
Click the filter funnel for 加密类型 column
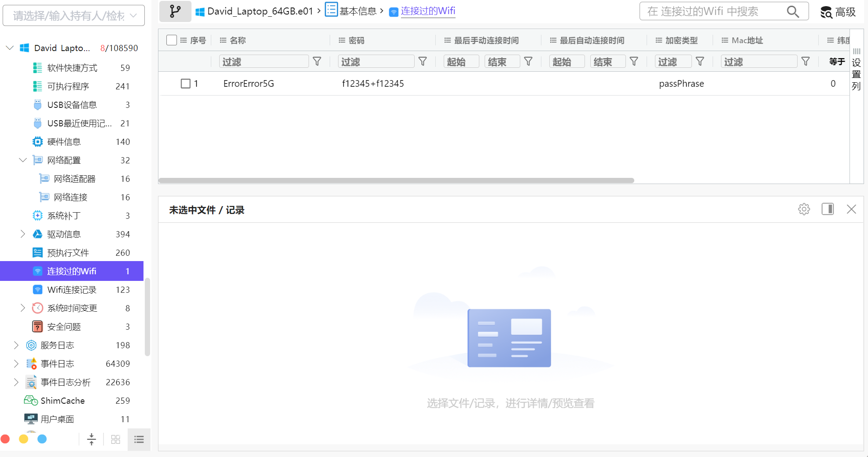700,62
